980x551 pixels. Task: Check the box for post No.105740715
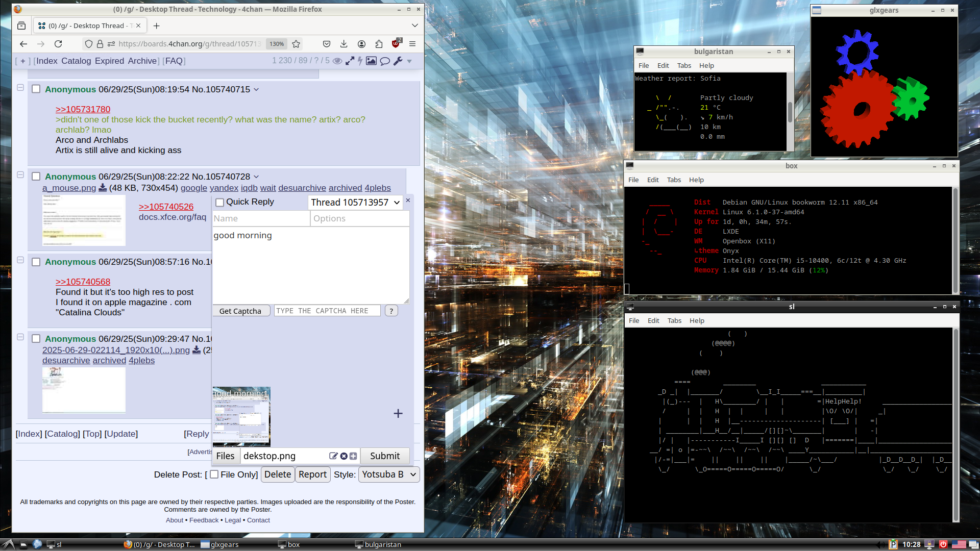36,89
